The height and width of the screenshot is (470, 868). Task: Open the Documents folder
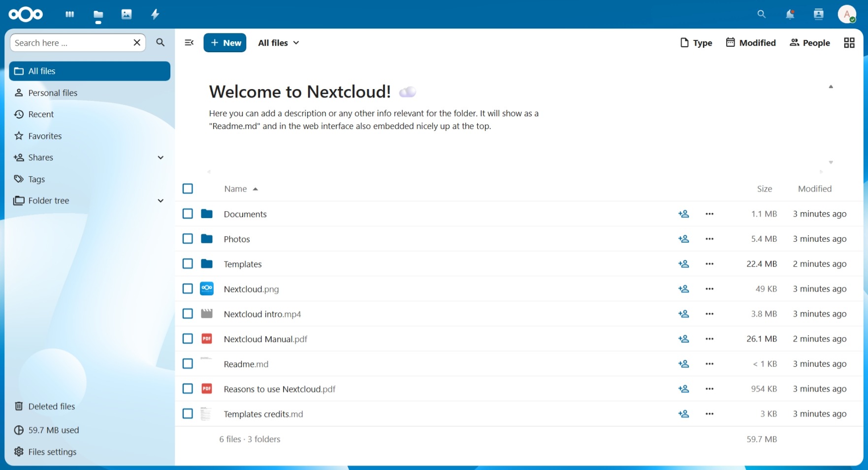coord(245,214)
